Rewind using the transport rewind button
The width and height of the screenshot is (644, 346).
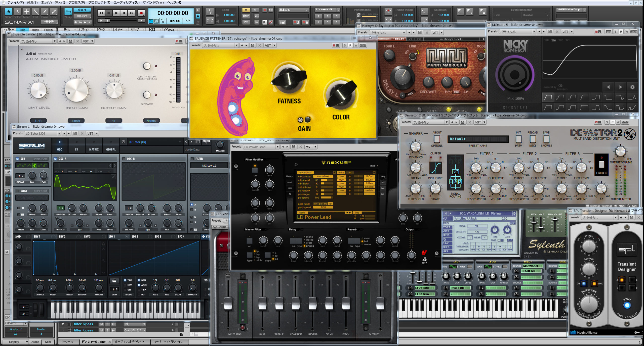[x=101, y=13]
